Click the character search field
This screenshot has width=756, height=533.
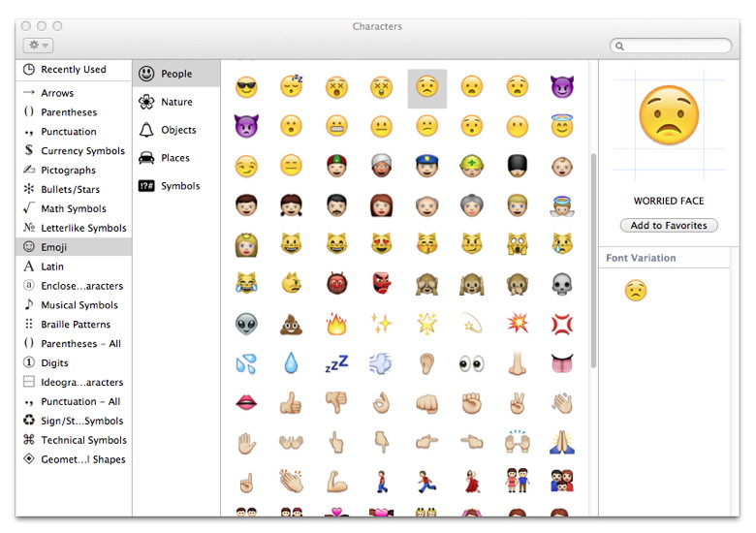[x=671, y=46]
